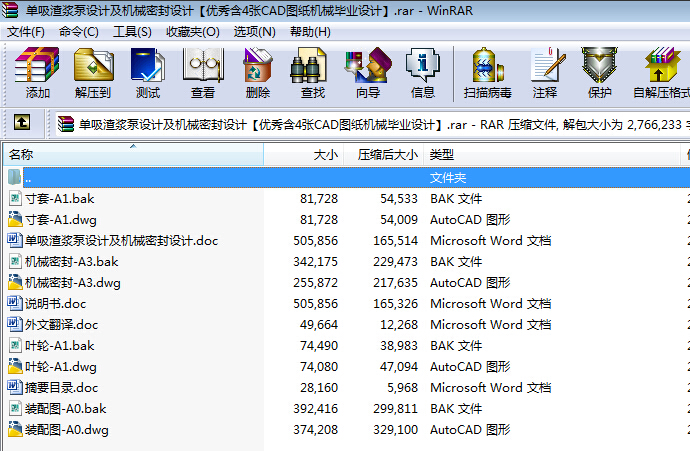Open the Options (选项) menu
This screenshot has width=690, height=451.
254,32
